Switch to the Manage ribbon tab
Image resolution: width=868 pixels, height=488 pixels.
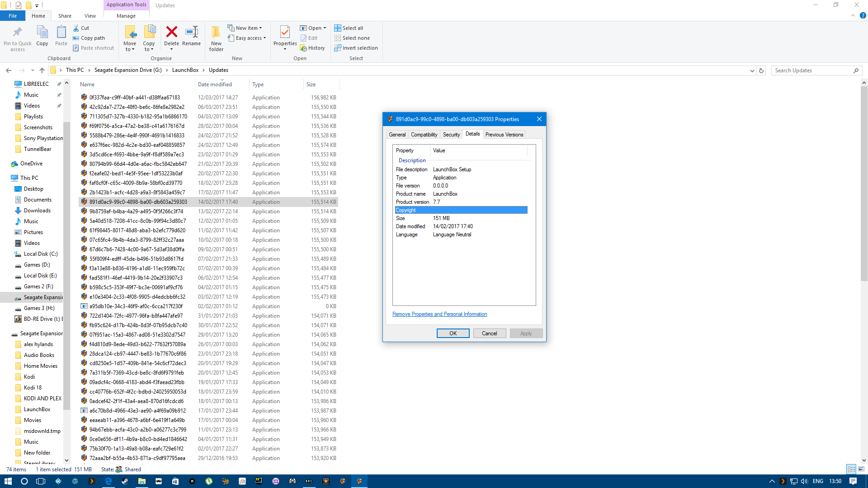[126, 16]
